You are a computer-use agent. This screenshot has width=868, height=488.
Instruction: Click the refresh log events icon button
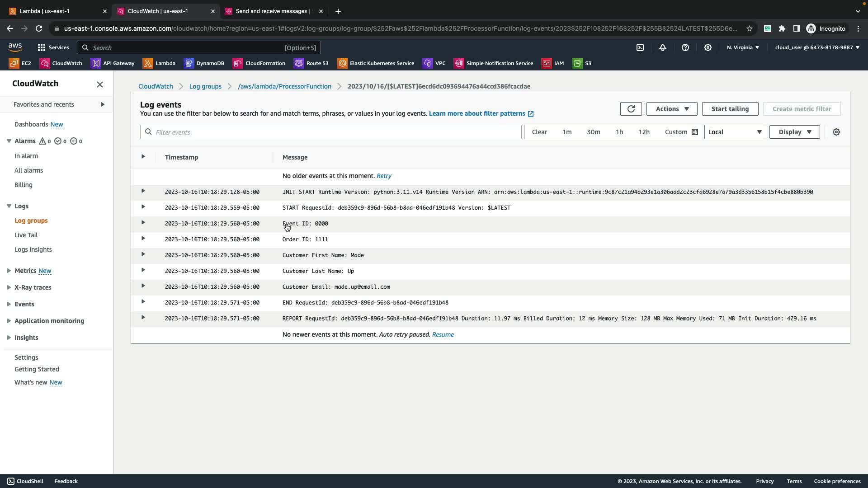[631, 109]
